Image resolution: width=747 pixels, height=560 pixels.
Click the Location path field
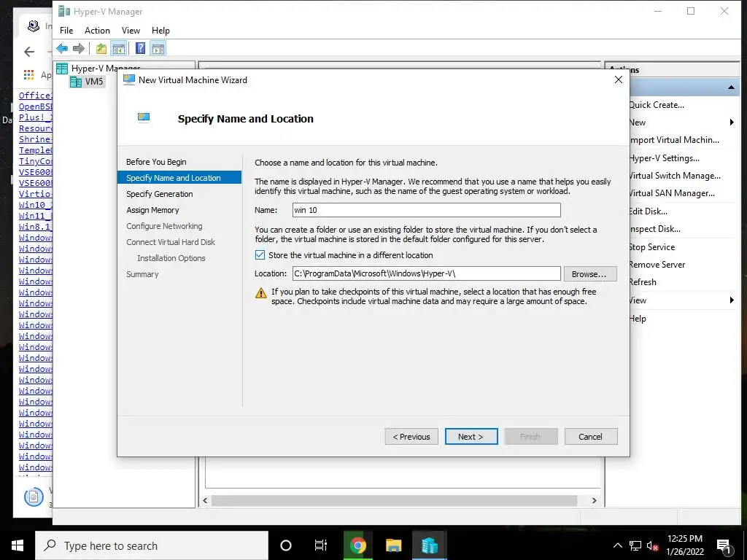(426, 273)
